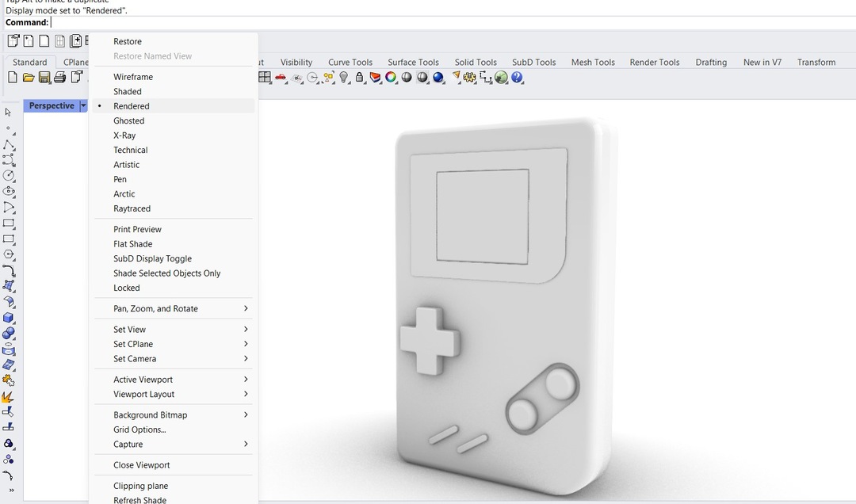The width and height of the screenshot is (856, 504).
Task: Open Options with the gear icon
Action: (469, 78)
